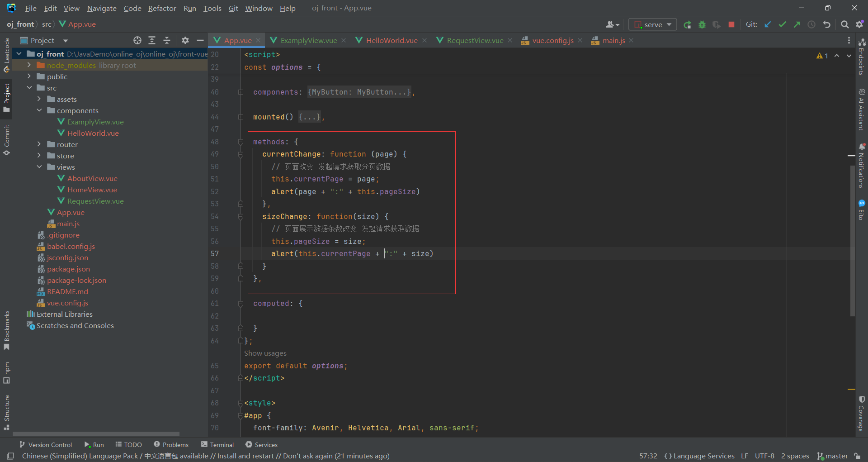Click the editor vertical scrollbar thumb
Viewport: 868px width, 462px height.
coord(853,240)
